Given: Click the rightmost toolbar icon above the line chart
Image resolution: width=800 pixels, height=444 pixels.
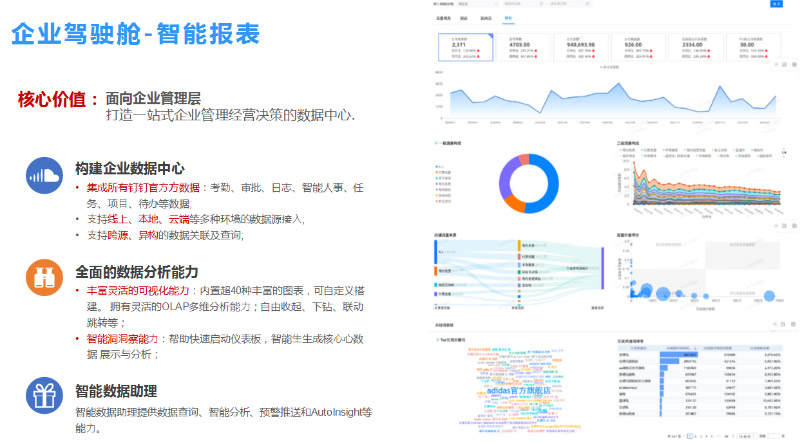Looking at the screenshot, I should (x=793, y=64).
